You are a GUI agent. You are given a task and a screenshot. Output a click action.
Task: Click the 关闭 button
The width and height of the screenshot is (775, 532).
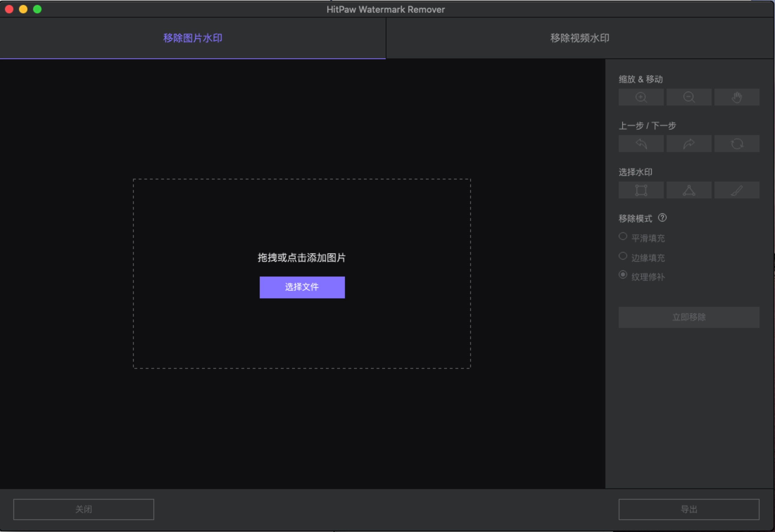pos(83,509)
